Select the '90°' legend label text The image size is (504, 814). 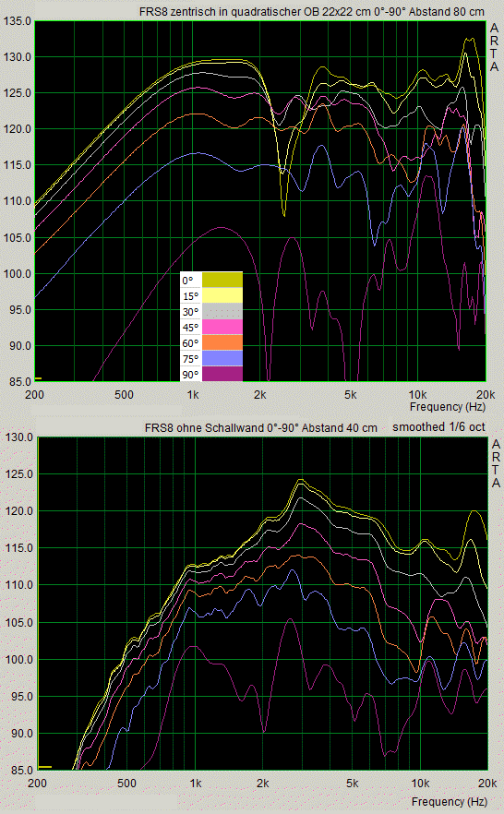pos(190,375)
